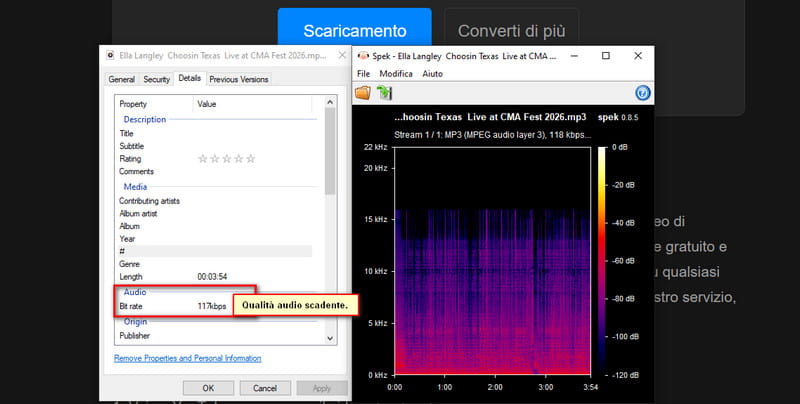Select the Details tab

click(189, 78)
